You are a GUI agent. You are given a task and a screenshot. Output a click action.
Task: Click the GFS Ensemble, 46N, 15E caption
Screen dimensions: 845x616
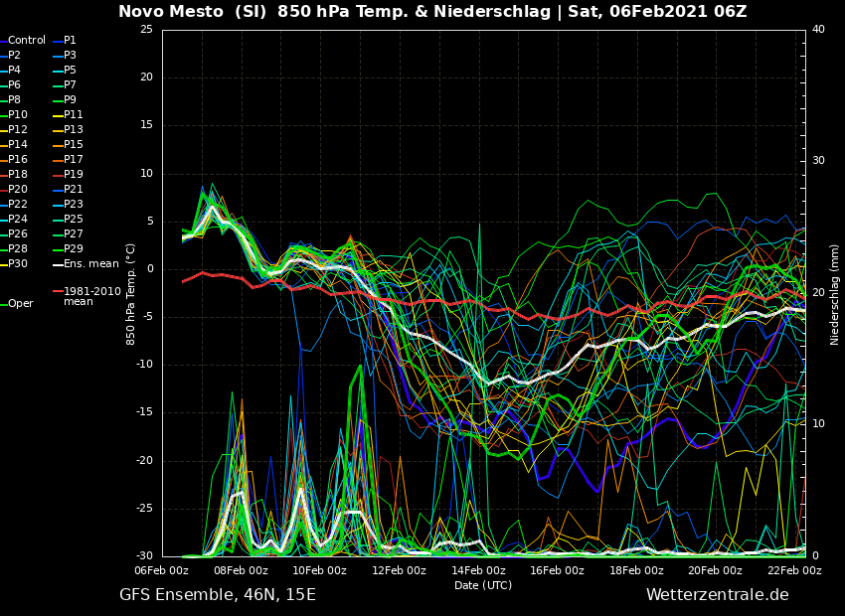(x=218, y=595)
